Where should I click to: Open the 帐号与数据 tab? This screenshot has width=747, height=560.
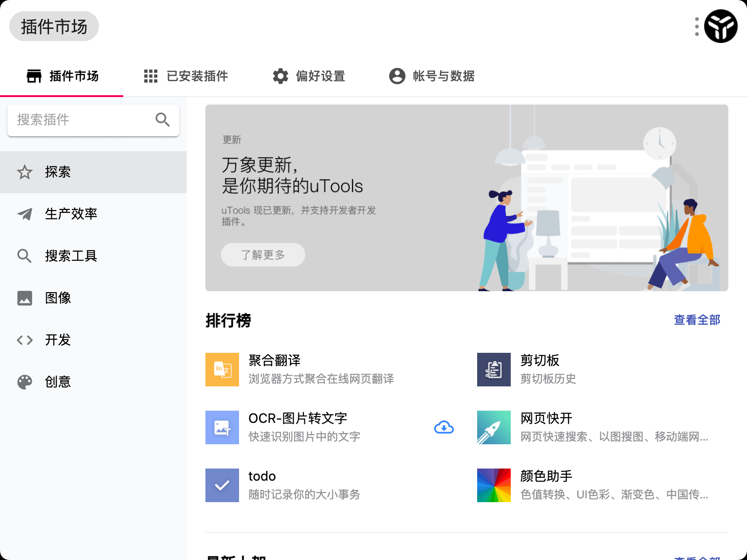pos(432,76)
